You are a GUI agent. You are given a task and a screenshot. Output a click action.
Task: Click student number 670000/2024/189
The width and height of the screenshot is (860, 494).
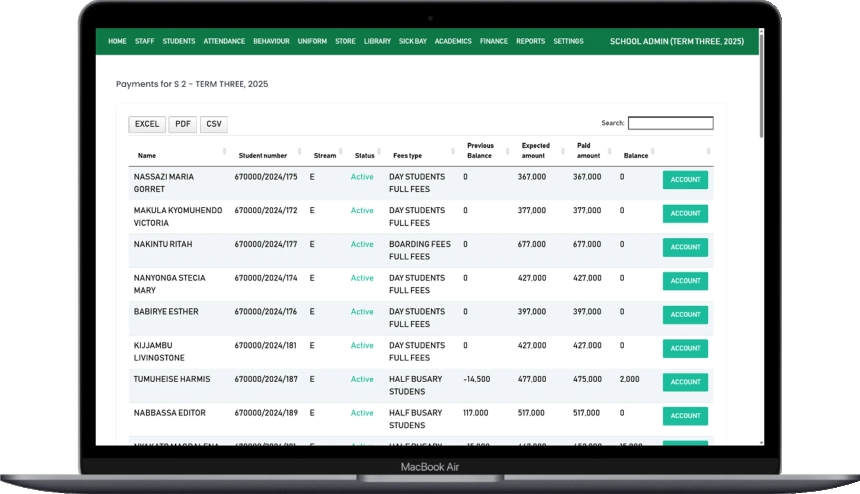[266, 413]
